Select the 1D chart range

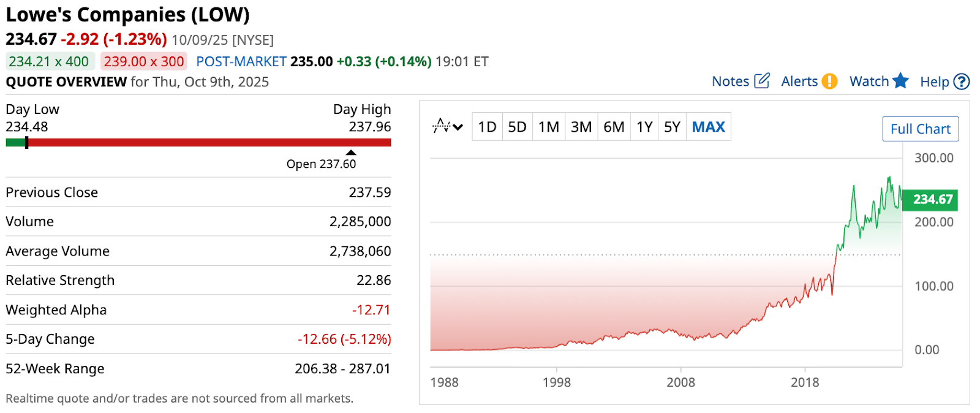[x=487, y=127]
